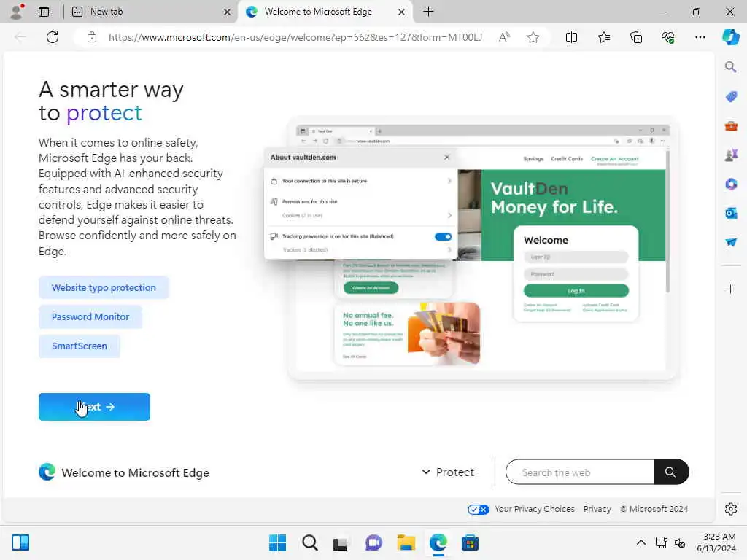Add this page to favorites star
Viewport: 747px width, 560px height.
click(x=533, y=37)
